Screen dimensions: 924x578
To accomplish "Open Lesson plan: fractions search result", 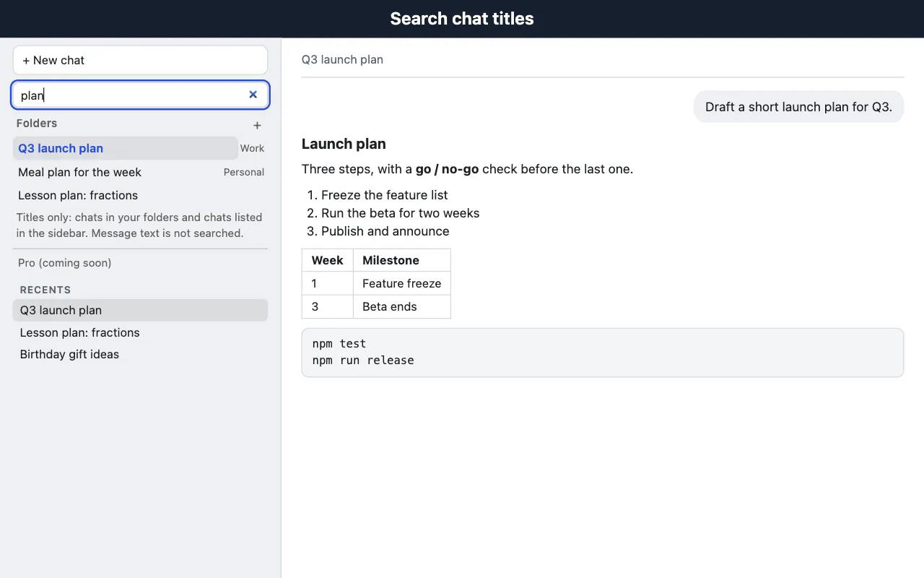I will (140, 195).
